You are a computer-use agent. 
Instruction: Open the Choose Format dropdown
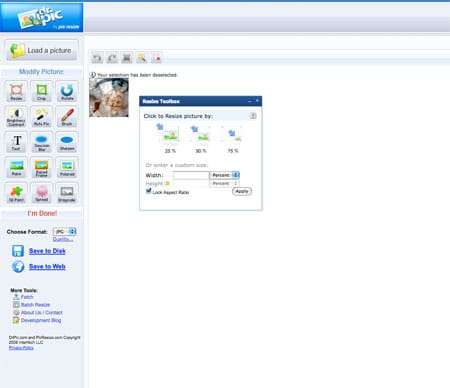65,231
